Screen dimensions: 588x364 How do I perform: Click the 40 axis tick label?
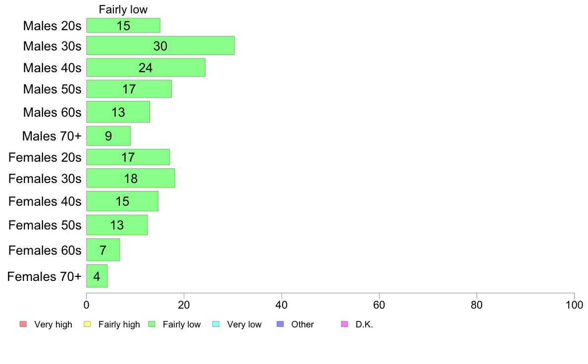pyautogui.click(x=282, y=305)
